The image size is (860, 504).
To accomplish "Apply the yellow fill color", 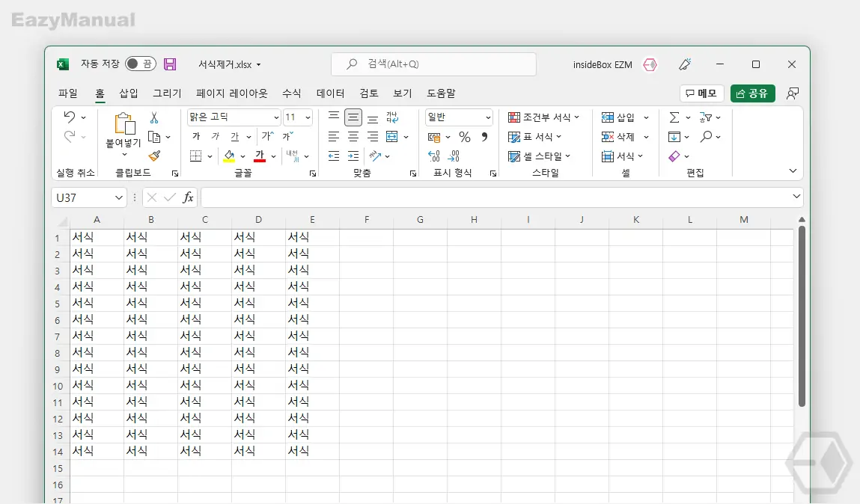I will pyautogui.click(x=229, y=156).
